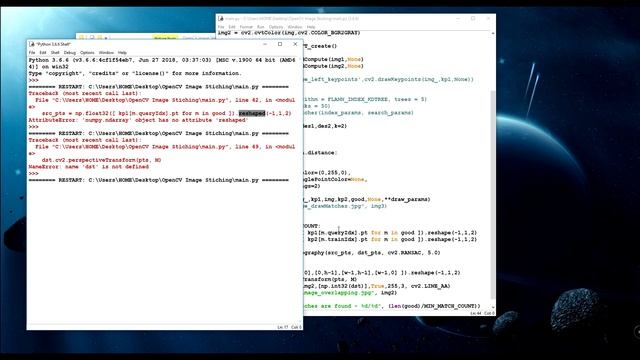640x360 pixels.
Task: Click the 'des1,des2,k=2' line in editor
Action: (x=325, y=126)
